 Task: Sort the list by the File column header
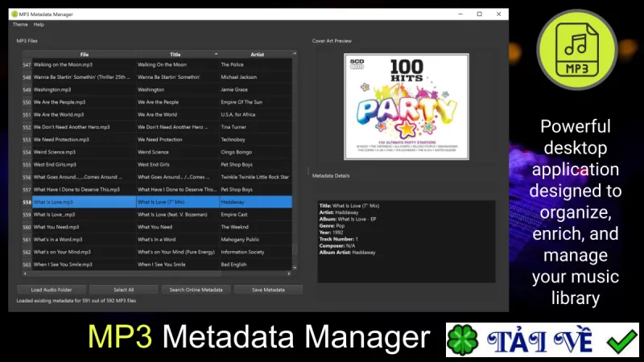(85, 54)
